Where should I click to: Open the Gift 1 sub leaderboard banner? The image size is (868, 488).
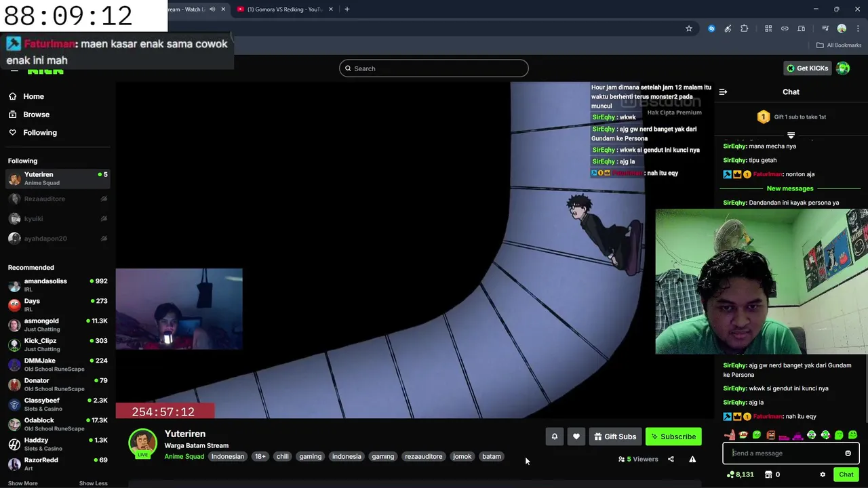pyautogui.click(x=791, y=117)
